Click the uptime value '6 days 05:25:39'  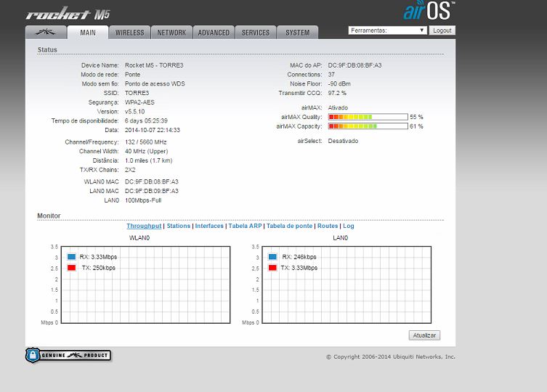point(146,121)
